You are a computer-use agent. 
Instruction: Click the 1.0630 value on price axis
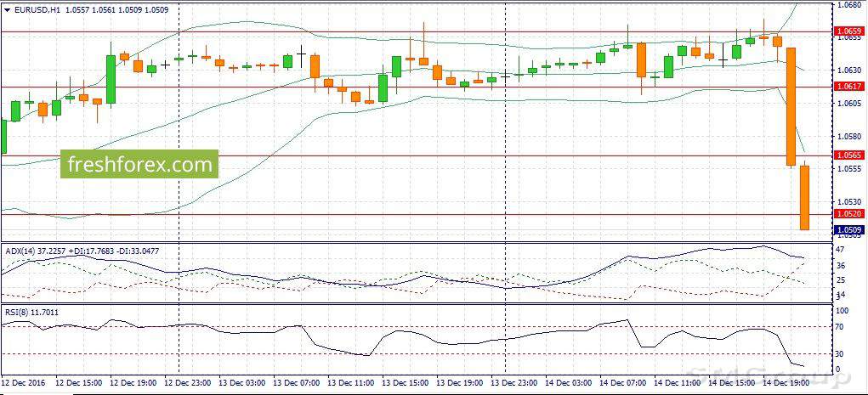click(850, 71)
